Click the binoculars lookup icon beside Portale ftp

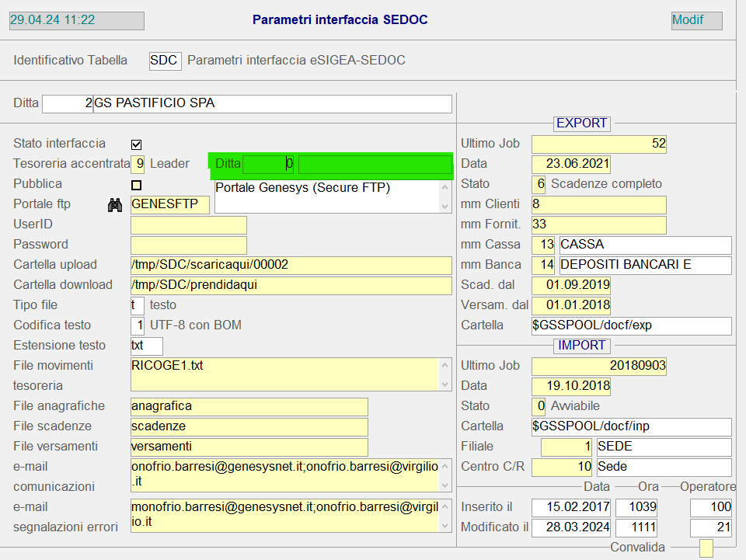[116, 204]
